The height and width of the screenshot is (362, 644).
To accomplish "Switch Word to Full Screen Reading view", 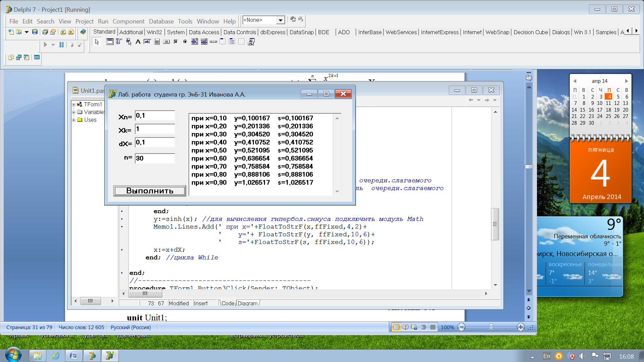I will (x=406, y=327).
